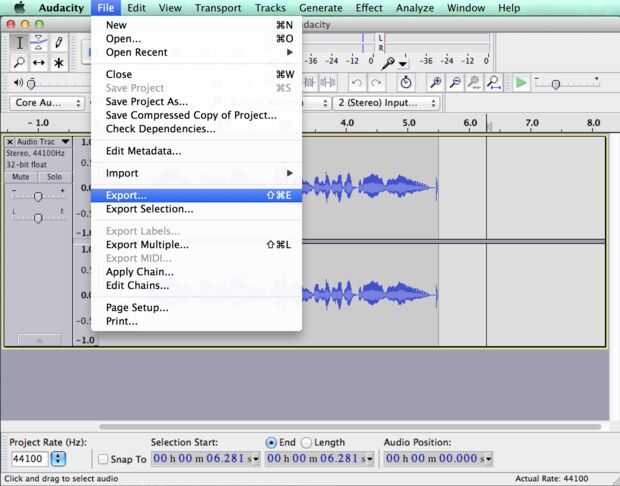620x486 pixels.
Task: Select the Zoom magnifier tool
Action: (x=19, y=62)
